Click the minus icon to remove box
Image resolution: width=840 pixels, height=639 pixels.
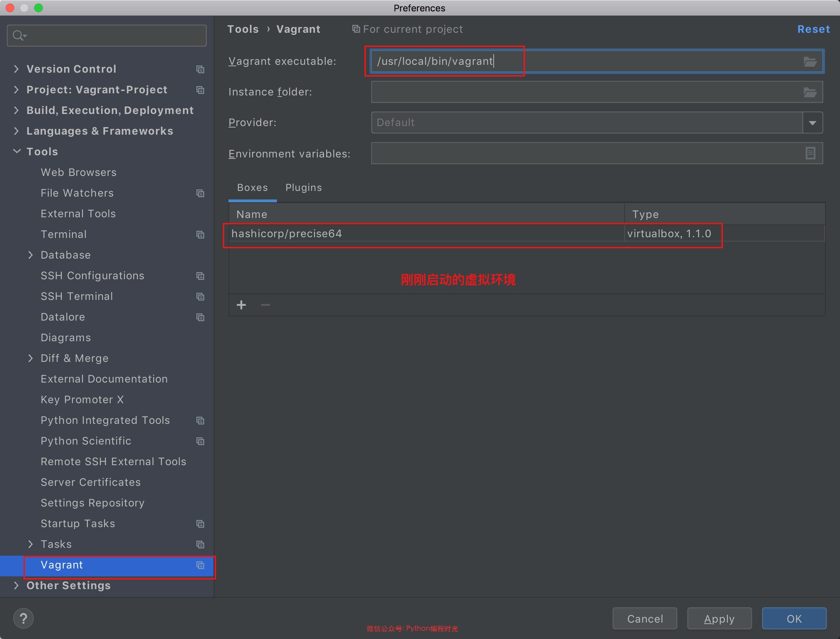(x=265, y=305)
